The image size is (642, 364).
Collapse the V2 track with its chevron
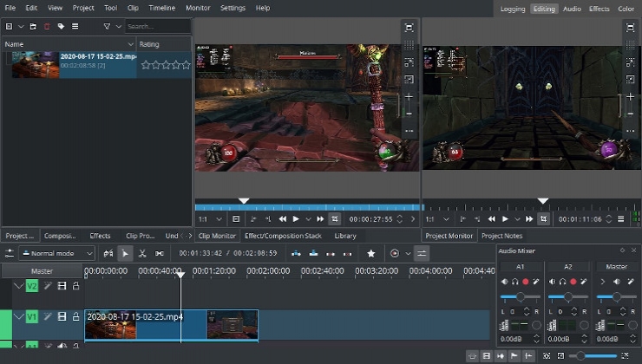18,285
